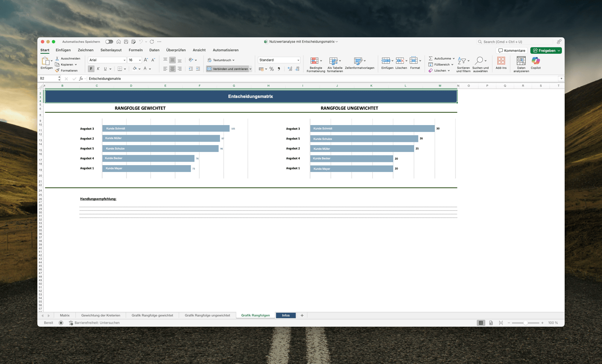This screenshot has width=602, height=364.
Task: Click the Search field in the title bar
Action: [515, 42]
